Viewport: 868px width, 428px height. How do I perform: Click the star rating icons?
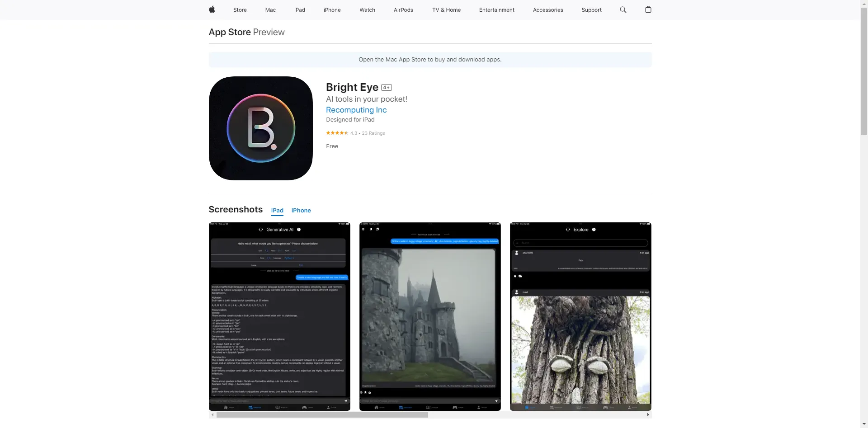point(337,133)
